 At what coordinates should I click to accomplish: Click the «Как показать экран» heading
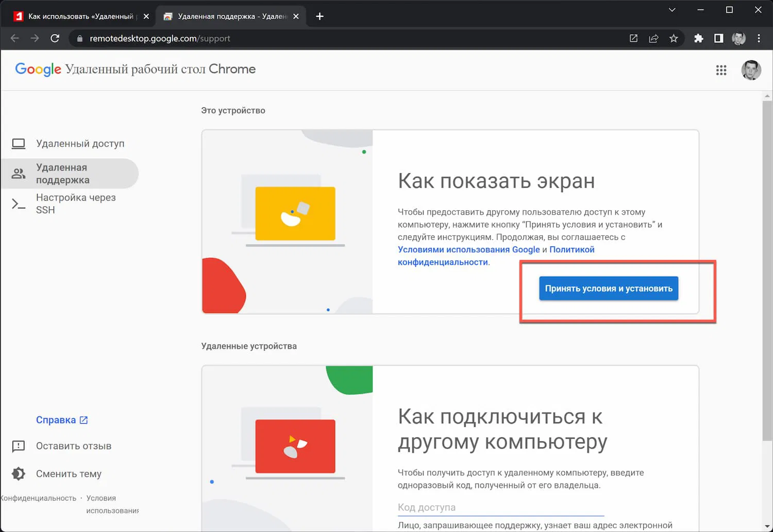tap(496, 181)
